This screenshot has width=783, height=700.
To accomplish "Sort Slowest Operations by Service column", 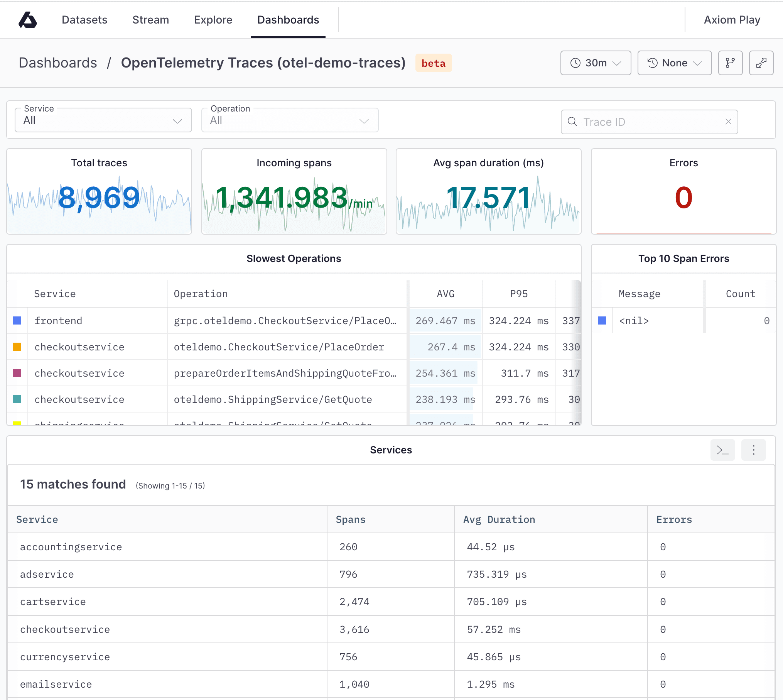I will point(55,294).
